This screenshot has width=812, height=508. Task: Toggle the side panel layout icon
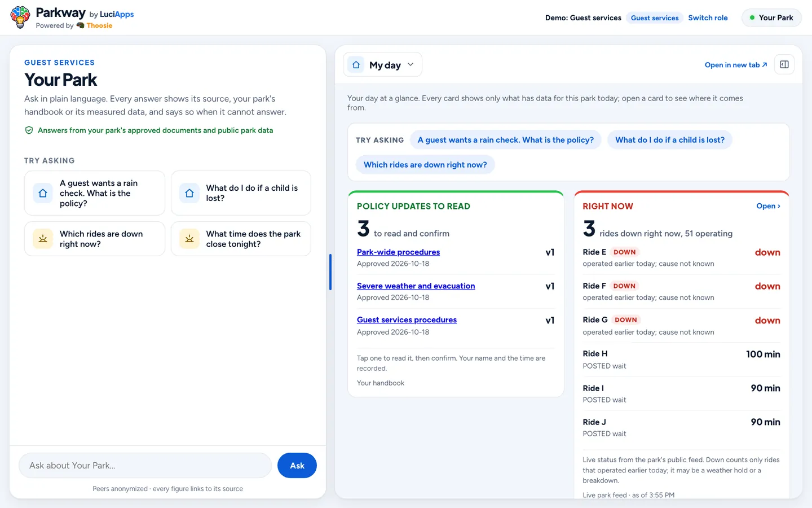coord(784,64)
